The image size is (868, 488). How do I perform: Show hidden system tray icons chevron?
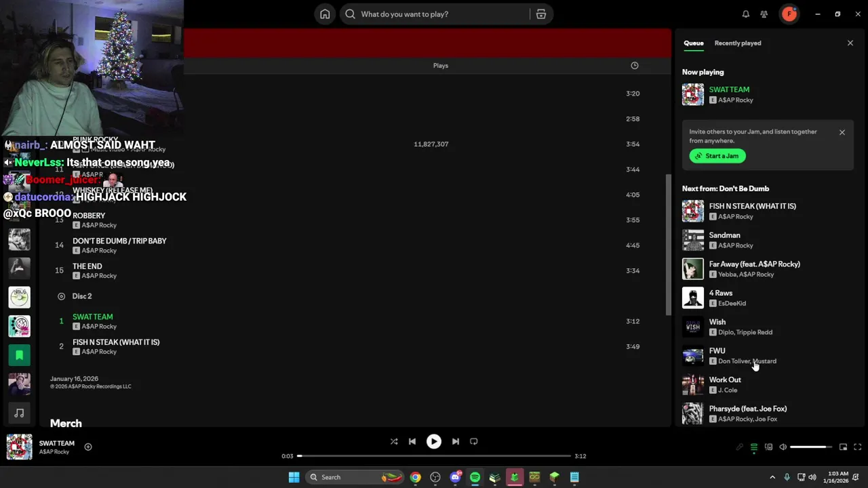(772, 477)
